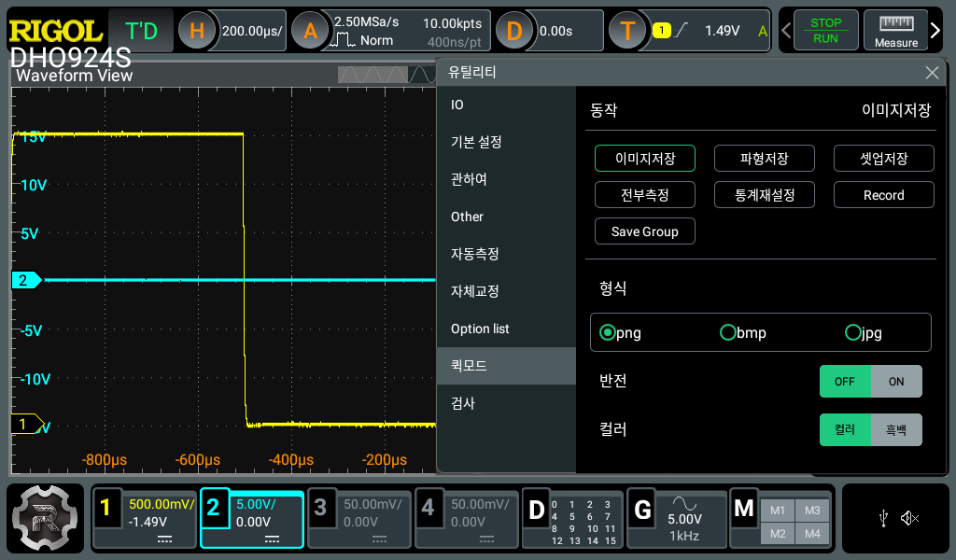Click the 이미지저장 save image button
Image resolution: width=956 pixels, height=560 pixels.
coord(645,159)
